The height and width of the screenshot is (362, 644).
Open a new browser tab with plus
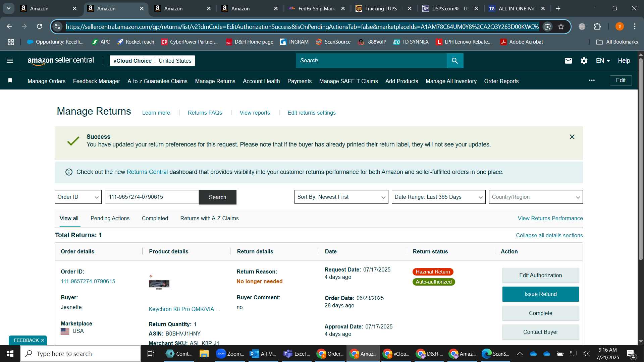pos(558,8)
